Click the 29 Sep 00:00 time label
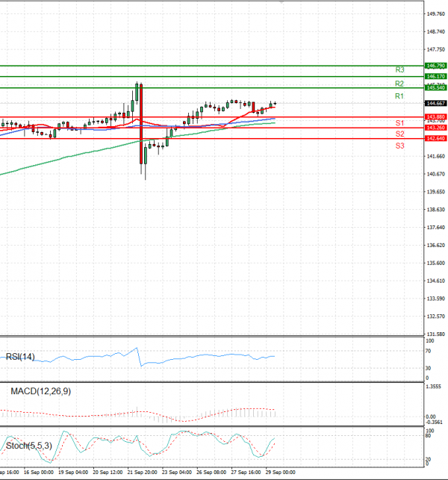The image size is (448, 480). (281, 473)
